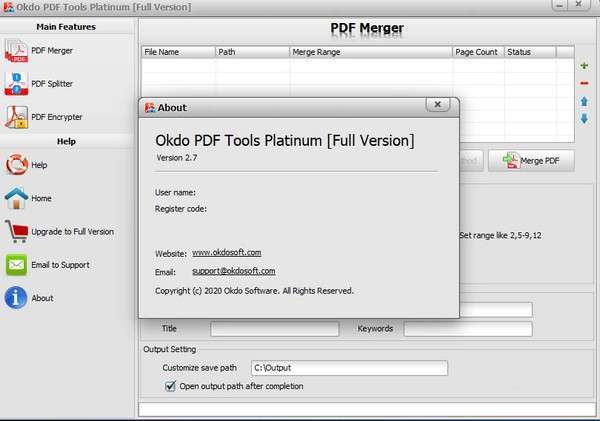The height and width of the screenshot is (421, 600).
Task: Click the Title input field
Action: tap(275, 329)
